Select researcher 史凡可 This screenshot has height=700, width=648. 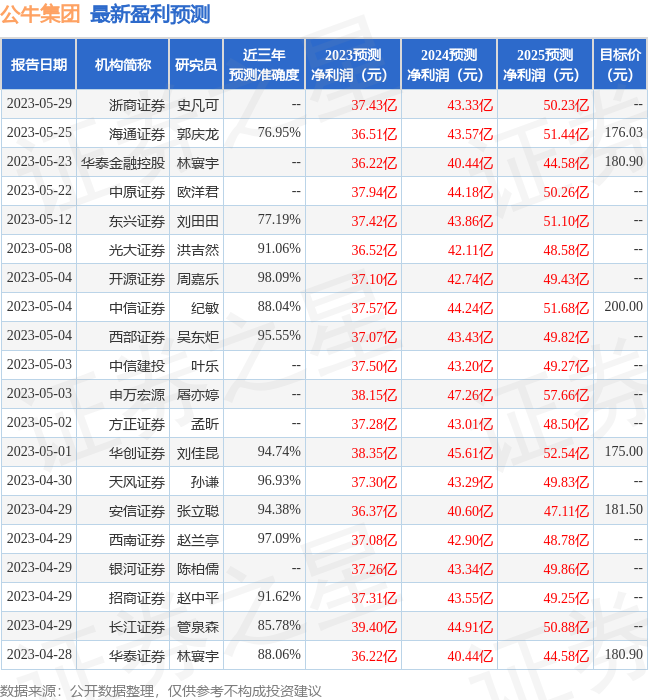tap(198, 105)
